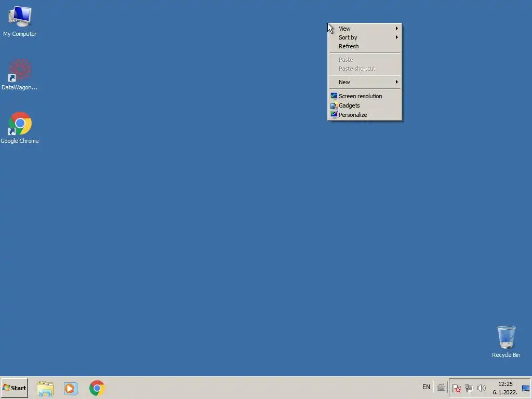
Task: Open the Action Center flag icon
Action: click(x=456, y=388)
